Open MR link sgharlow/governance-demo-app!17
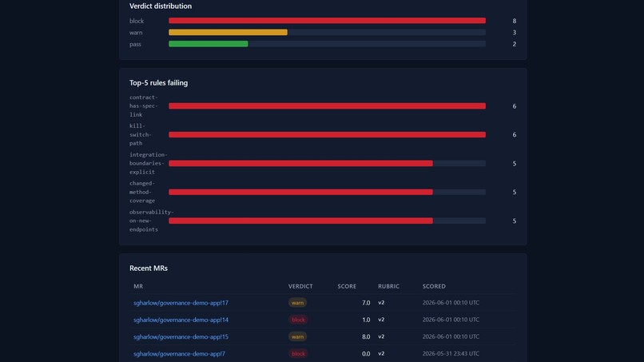Viewport: 644px width, 362px height. [181, 303]
